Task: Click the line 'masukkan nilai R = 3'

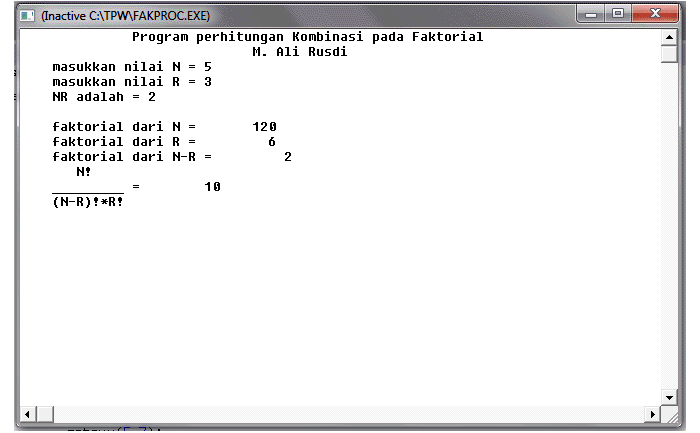Action: (x=132, y=82)
